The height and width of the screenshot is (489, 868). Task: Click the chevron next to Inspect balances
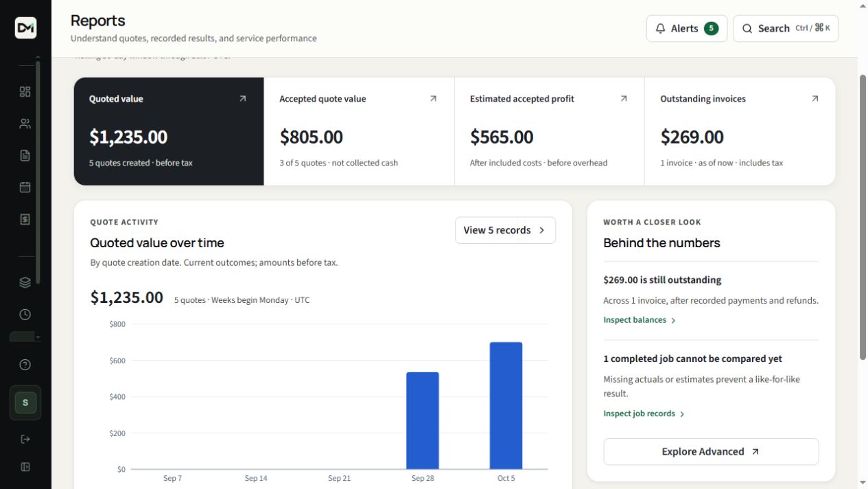click(673, 321)
